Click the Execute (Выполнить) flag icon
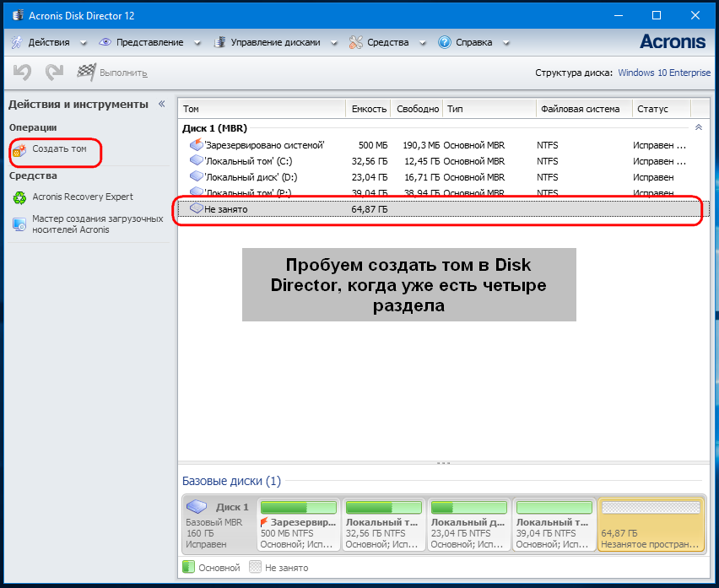The height and width of the screenshot is (588, 719). 86,73
